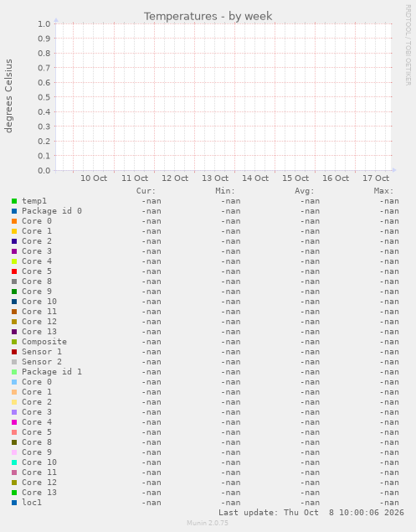
Task: Click the '1.0' value on the y-axis
Action: click(44, 23)
